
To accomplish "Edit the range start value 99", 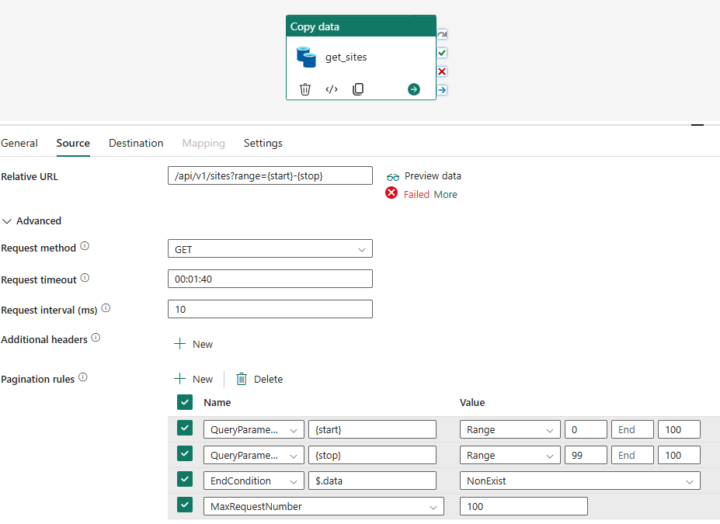I will coord(586,456).
